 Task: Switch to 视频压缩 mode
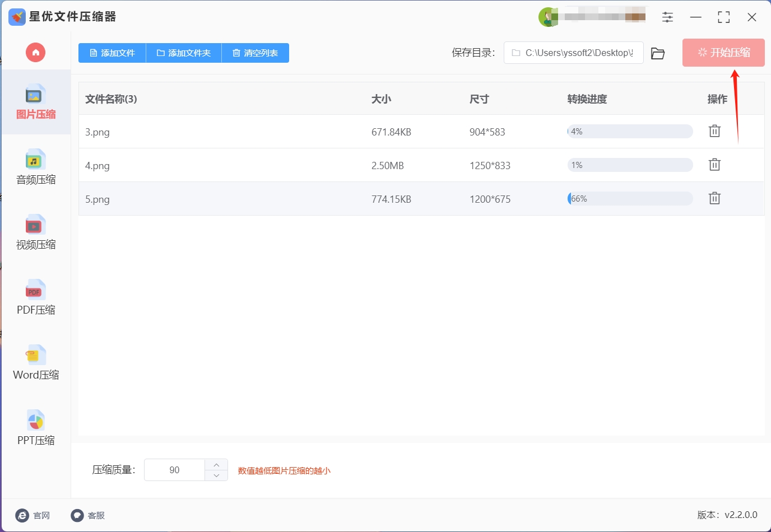coord(36,232)
